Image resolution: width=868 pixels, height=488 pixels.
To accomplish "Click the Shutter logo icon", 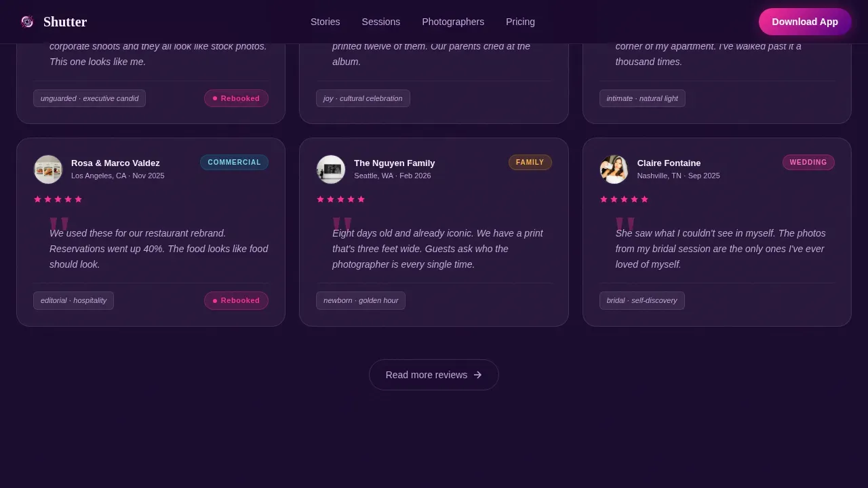I will click(x=27, y=22).
